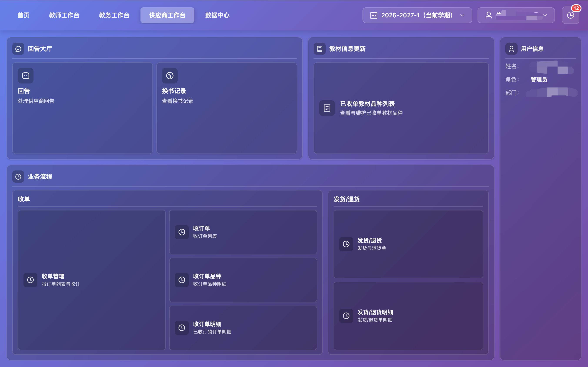Open 收单管理 card
588x367 pixels.
tap(92, 280)
